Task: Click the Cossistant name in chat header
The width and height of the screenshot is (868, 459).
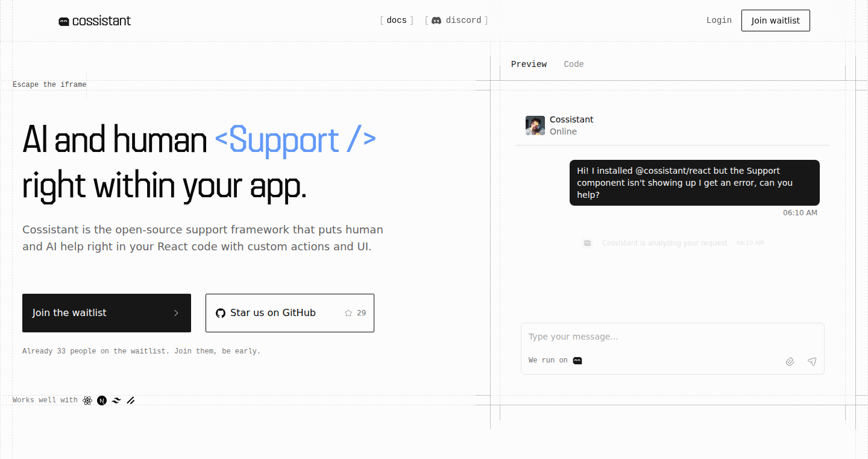Action: 571,119
